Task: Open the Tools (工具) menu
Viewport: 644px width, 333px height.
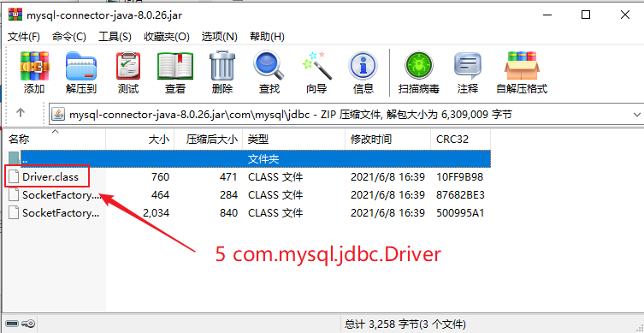Action: [x=115, y=37]
